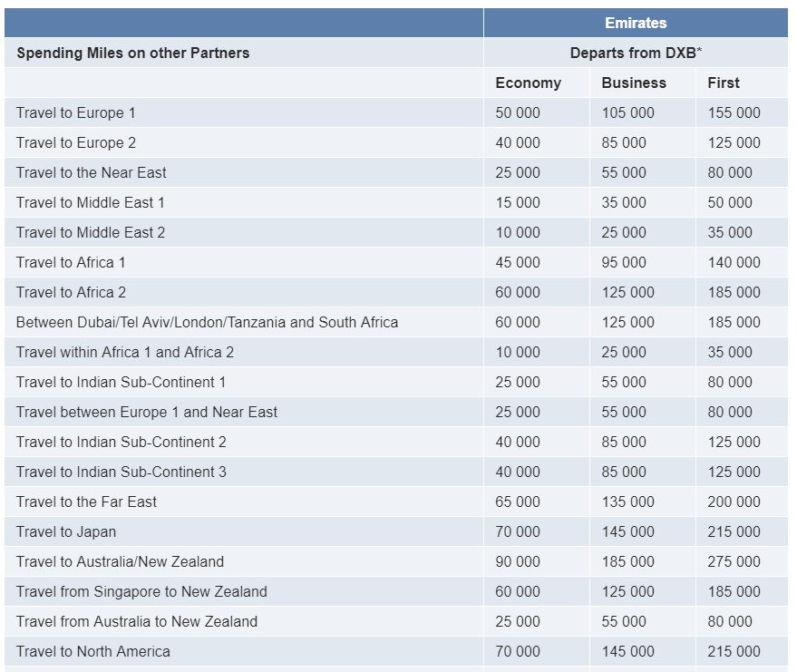Click Europe 2 Economy value 40 000
This screenshot has height=672, width=797.
click(x=518, y=143)
